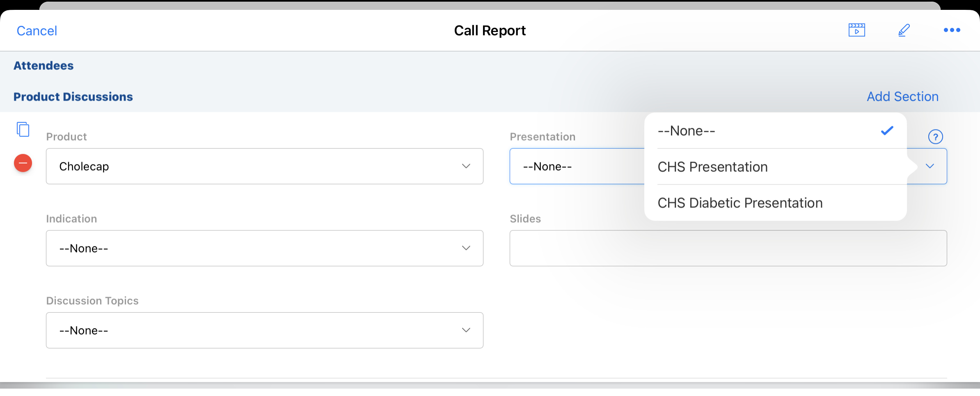Click into the Slides input field
Image resolution: width=980 pixels, height=396 pixels.
click(728, 248)
